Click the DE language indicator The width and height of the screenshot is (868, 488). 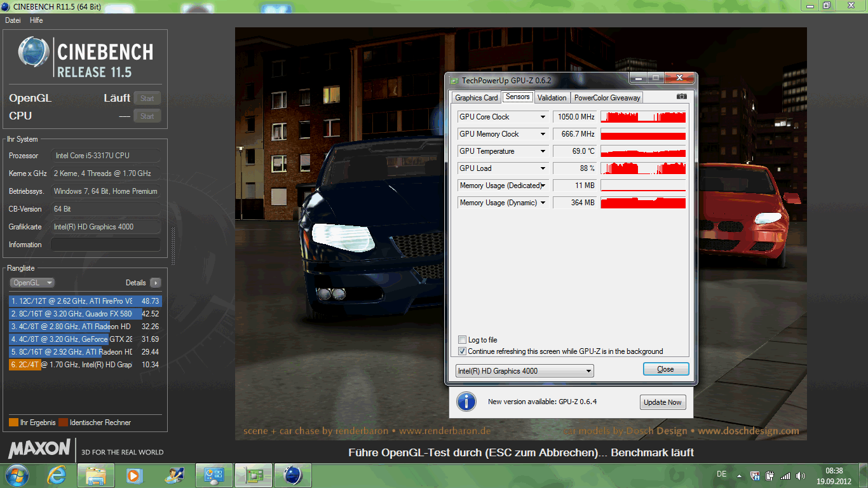click(x=721, y=474)
